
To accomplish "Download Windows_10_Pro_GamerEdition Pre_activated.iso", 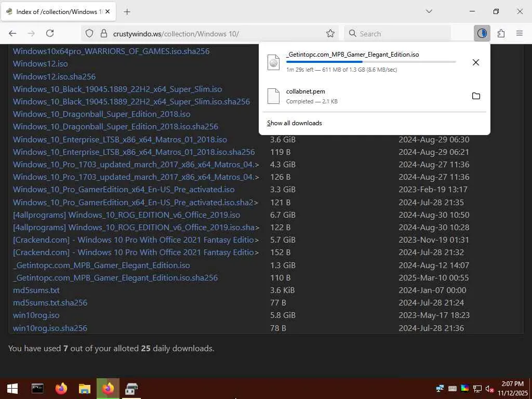I will coord(124,190).
